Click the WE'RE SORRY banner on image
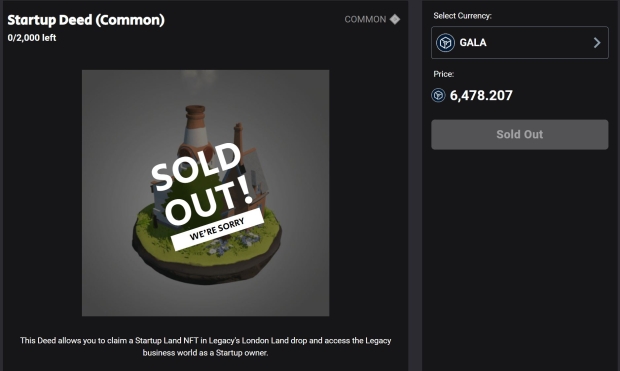This screenshot has height=371, width=620. 217,229
